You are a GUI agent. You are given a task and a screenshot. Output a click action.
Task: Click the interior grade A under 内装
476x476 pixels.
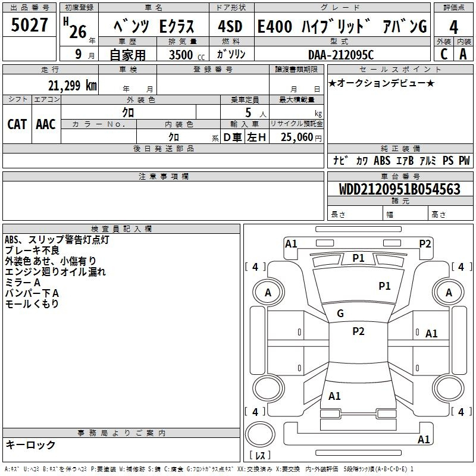463,54
